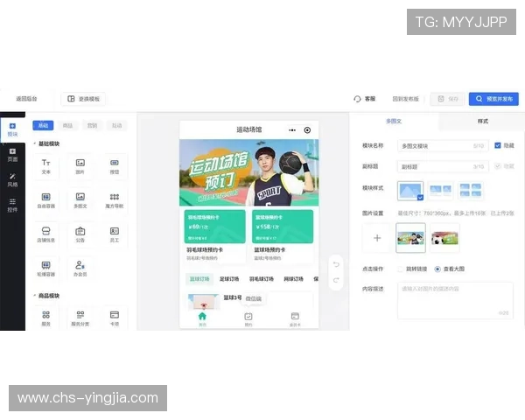Add the 服务分类 service category module
Screen dimensions: 525x420
(80, 318)
